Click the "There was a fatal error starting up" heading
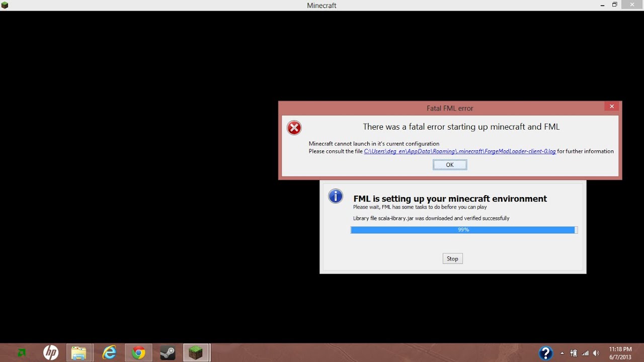The image size is (644, 362). click(x=461, y=127)
